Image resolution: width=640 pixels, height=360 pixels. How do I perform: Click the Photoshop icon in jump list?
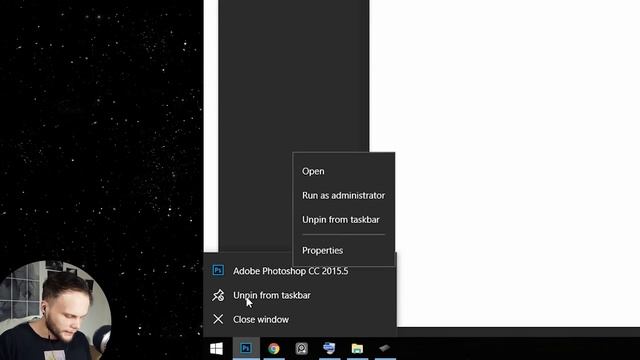pos(218,270)
